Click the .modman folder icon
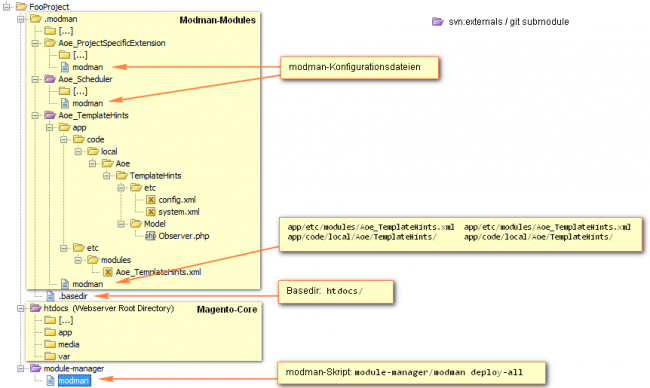The width and height of the screenshot is (650, 388). click(x=36, y=19)
